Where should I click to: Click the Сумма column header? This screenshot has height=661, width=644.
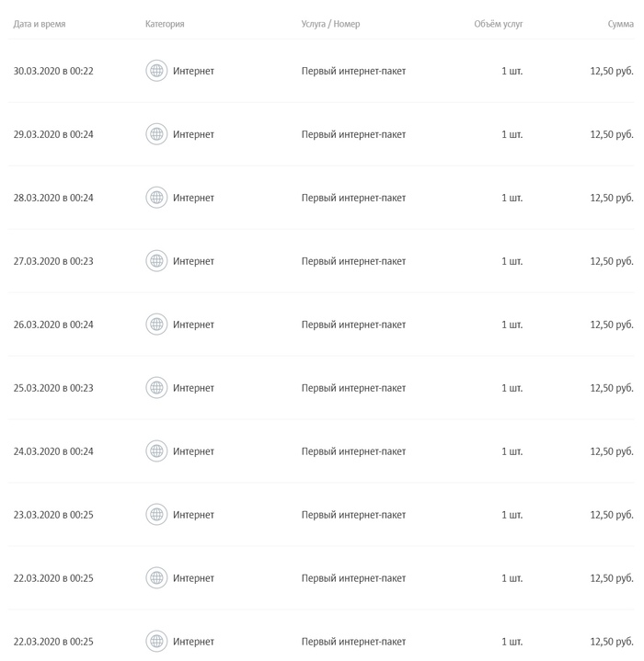coord(621,24)
